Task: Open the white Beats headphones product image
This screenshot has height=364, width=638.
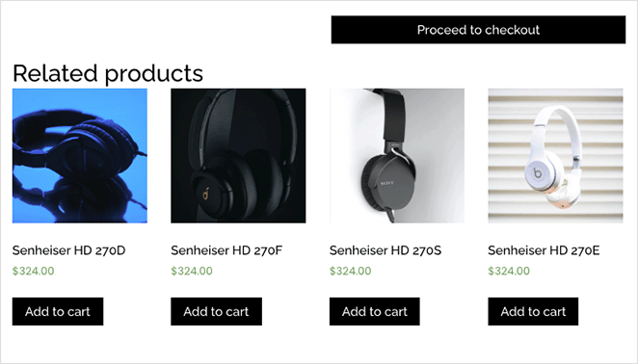Action: point(555,156)
